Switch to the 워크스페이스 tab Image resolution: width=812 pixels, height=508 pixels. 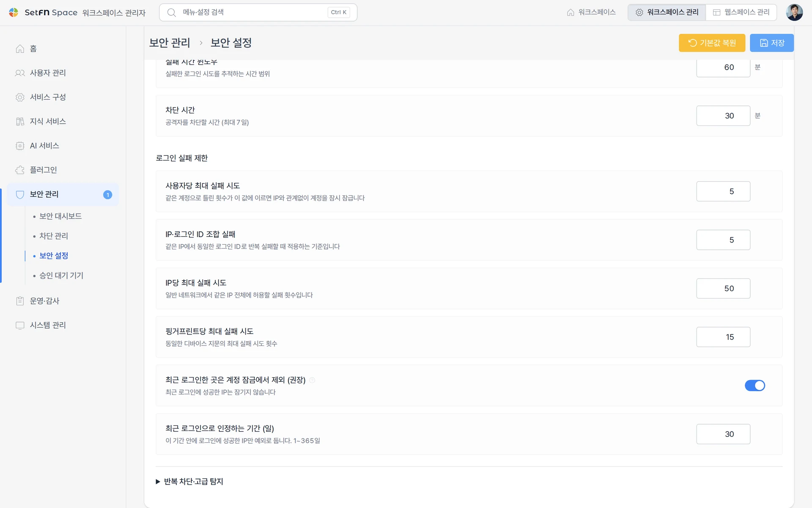591,12
